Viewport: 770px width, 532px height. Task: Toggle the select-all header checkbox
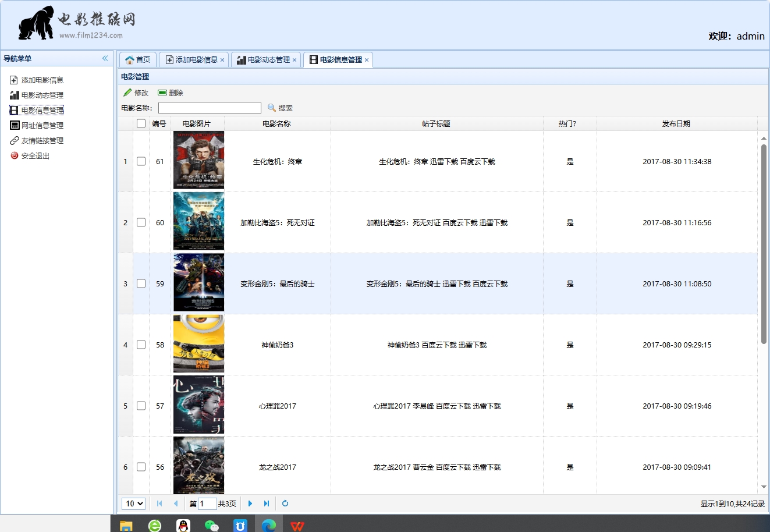[x=141, y=123]
